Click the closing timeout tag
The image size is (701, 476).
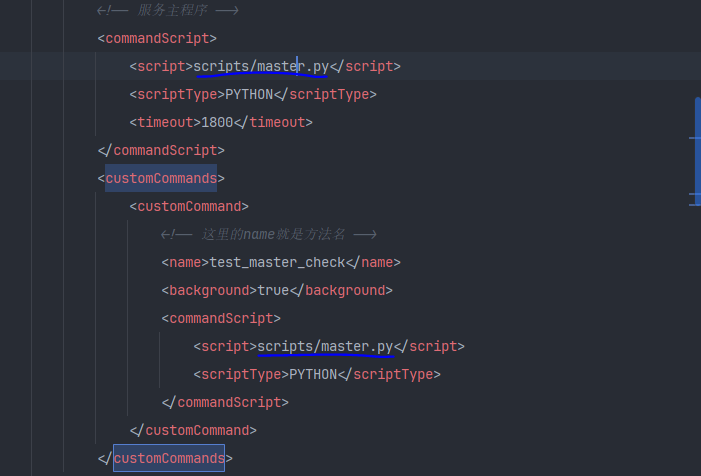point(273,122)
